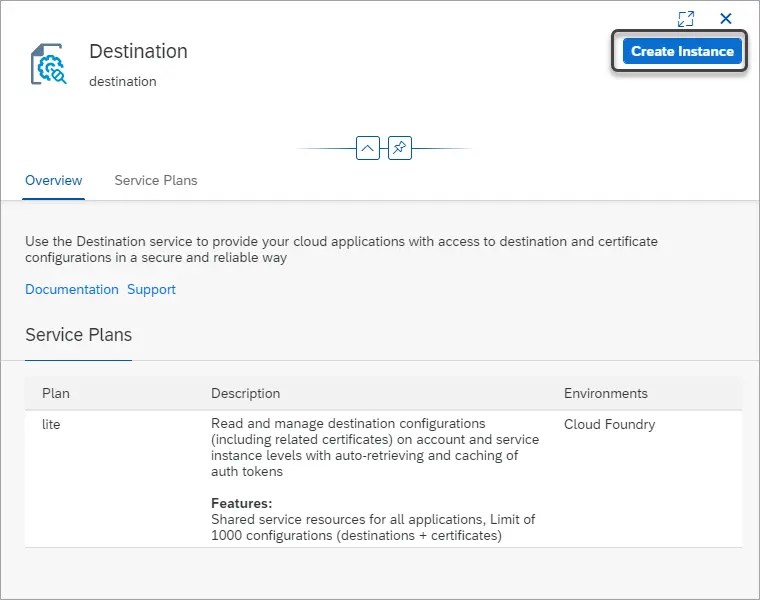Open the Support link

pos(151,289)
